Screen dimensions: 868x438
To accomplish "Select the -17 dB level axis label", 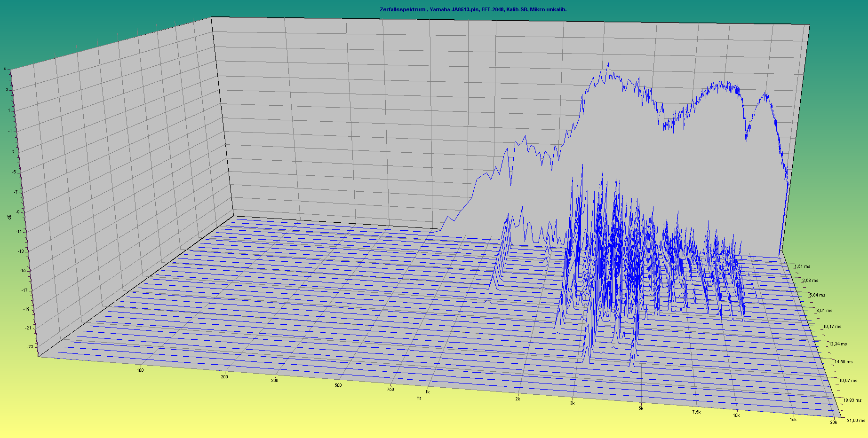I will pyautogui.click(x=25, y=290).
